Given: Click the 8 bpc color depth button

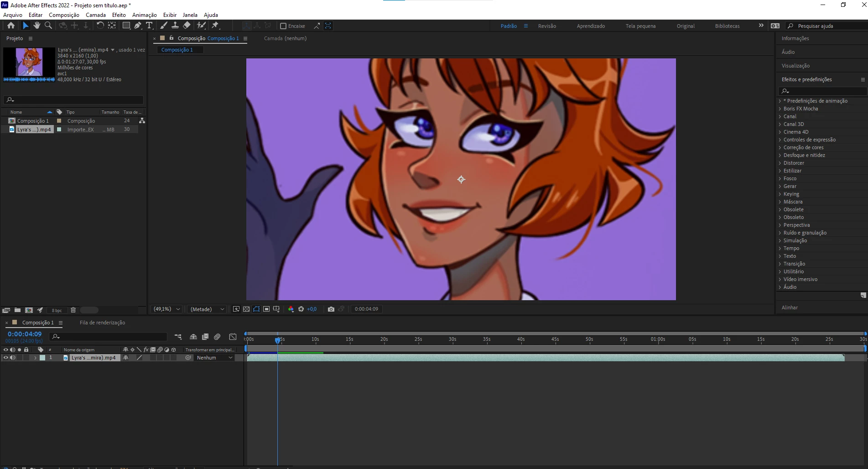Looking at the screenshot, I should (57, 310).
